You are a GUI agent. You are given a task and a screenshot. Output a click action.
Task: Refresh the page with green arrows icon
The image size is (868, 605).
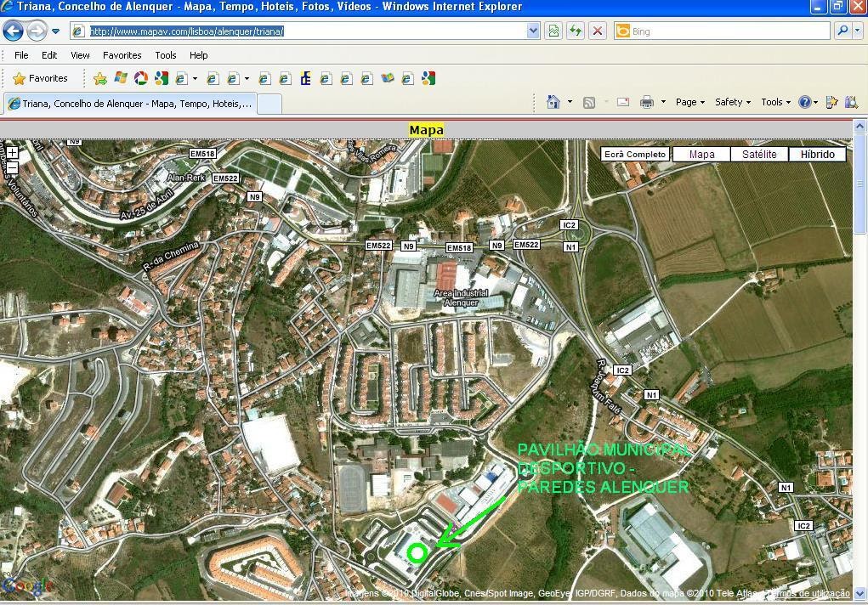click(x=576, y=31)
